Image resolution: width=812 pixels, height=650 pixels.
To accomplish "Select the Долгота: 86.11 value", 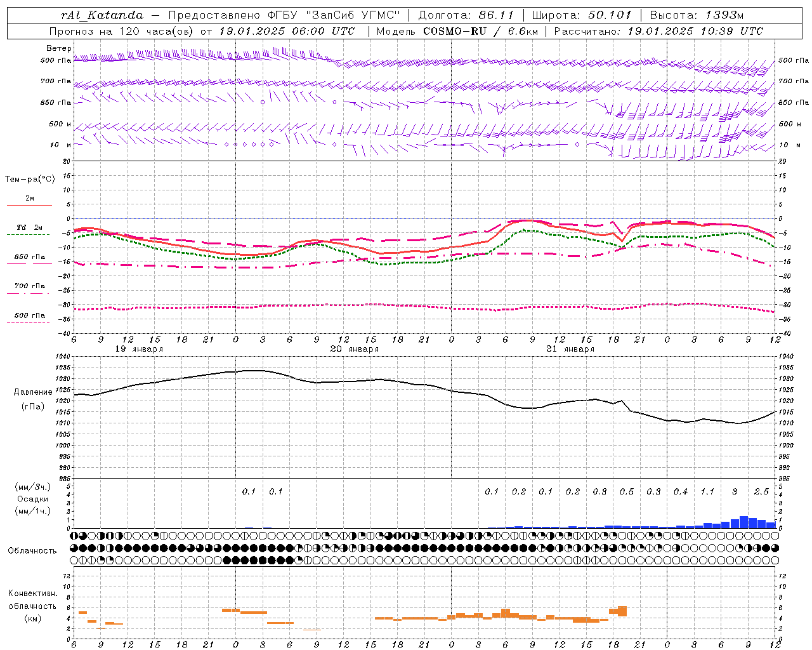I will 466,15.
